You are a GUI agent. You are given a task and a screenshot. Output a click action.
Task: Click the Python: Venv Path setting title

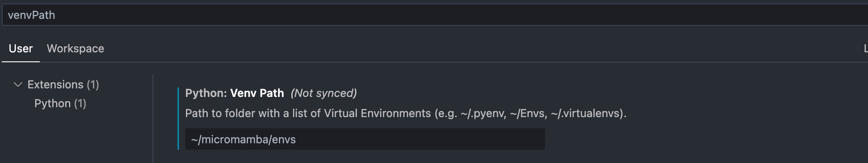tap(234, 93)
